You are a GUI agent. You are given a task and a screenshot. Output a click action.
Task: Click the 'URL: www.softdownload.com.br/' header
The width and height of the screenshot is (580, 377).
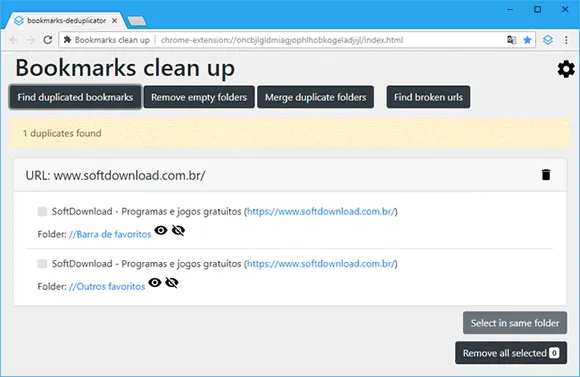tap(115, 175)
